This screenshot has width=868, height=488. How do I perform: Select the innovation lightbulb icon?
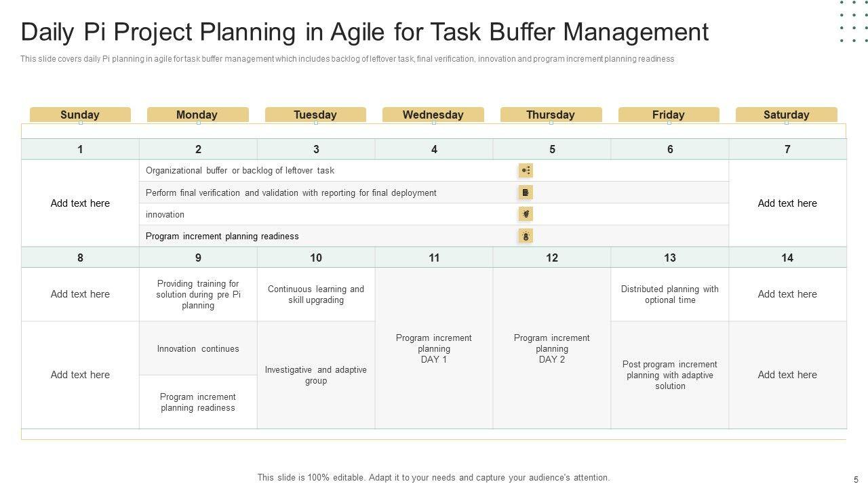click(x=526, y=214)
